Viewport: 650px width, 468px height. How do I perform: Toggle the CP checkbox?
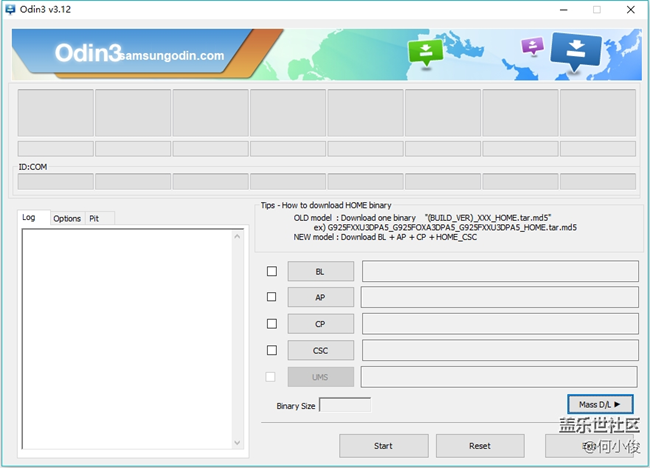(272, 324)
